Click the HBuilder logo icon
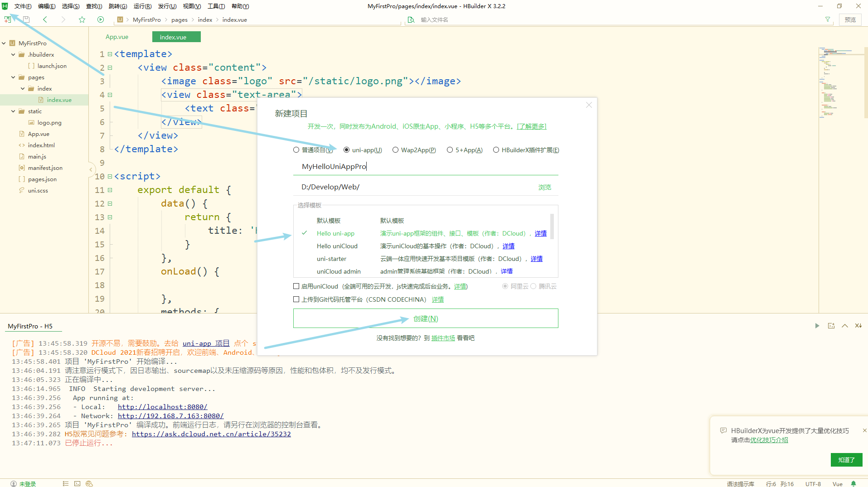 click(x=5, y=6)
